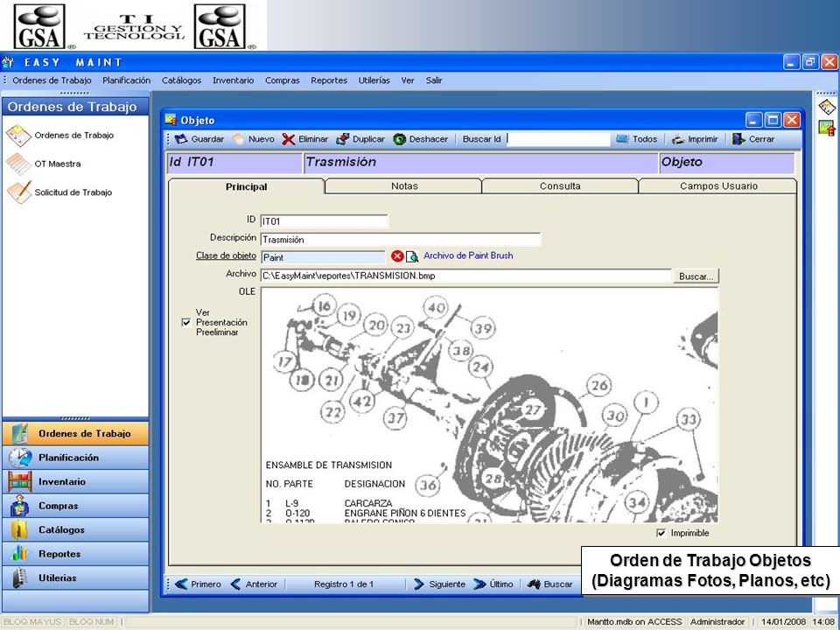
Task: Go to Siguiente record arrow
Action: tap(419, 584)
